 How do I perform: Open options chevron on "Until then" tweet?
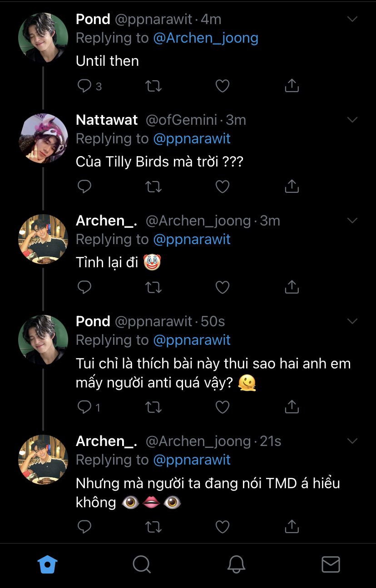[x=352, y=19]
